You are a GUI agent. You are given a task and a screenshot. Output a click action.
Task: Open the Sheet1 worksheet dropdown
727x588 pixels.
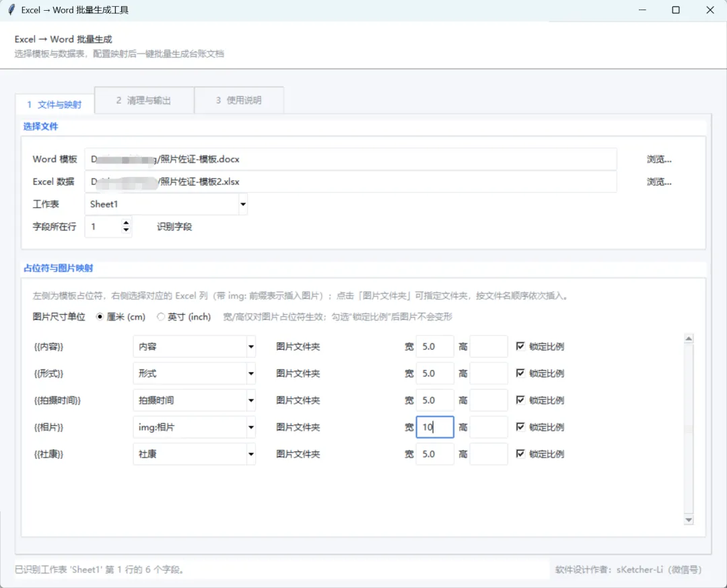(243, 205)
